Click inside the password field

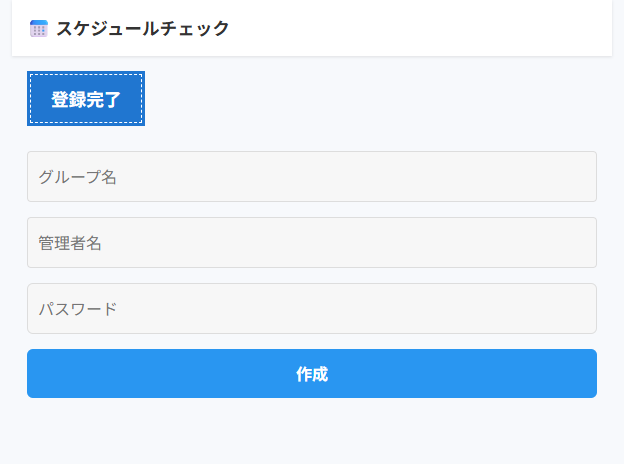pos(311,309)
